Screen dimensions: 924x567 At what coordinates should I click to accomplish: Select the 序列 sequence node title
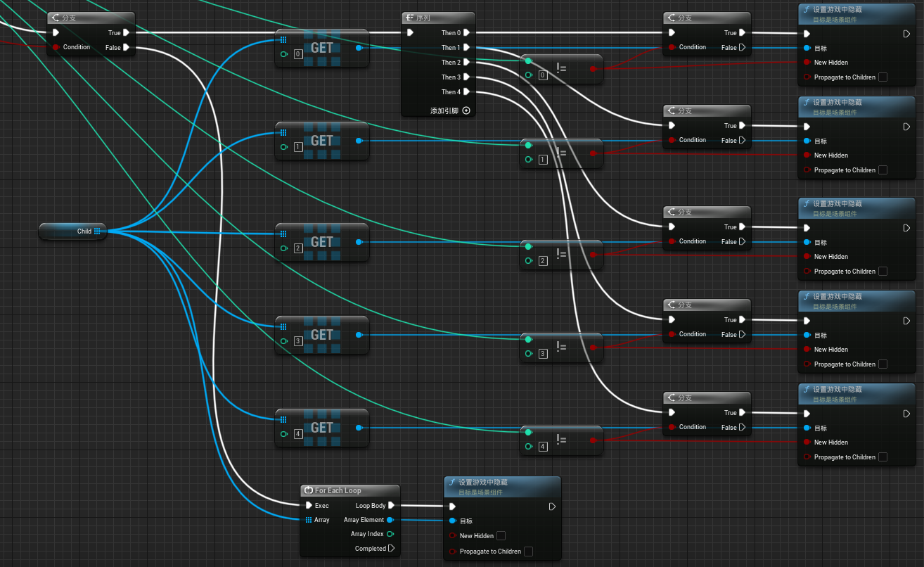423,18
